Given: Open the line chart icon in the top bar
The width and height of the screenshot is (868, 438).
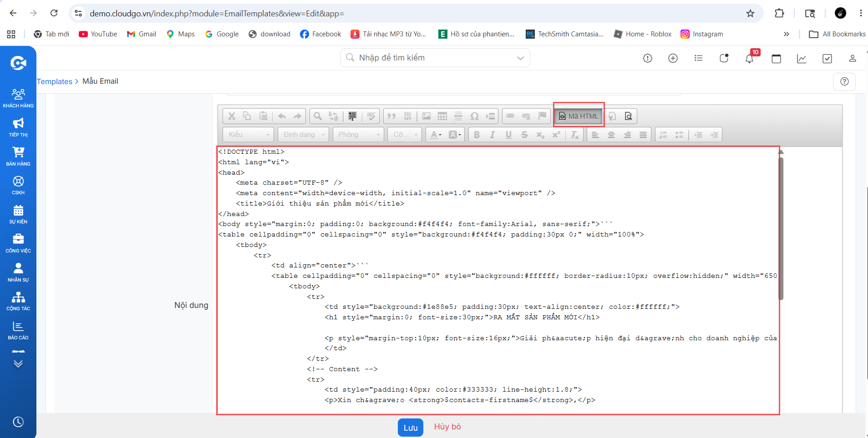Looking at the screenshot, I should point(802,58).
